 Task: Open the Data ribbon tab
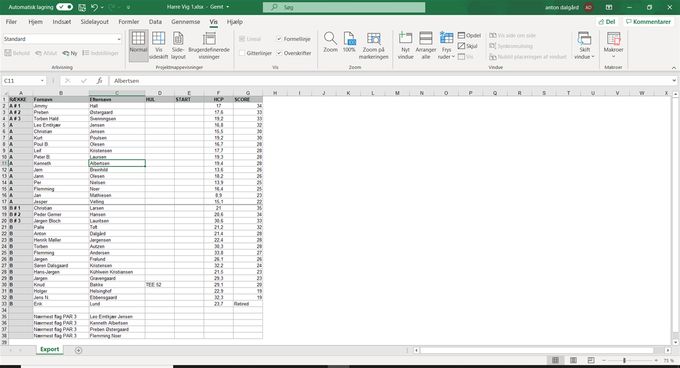[x=155, y=22]
